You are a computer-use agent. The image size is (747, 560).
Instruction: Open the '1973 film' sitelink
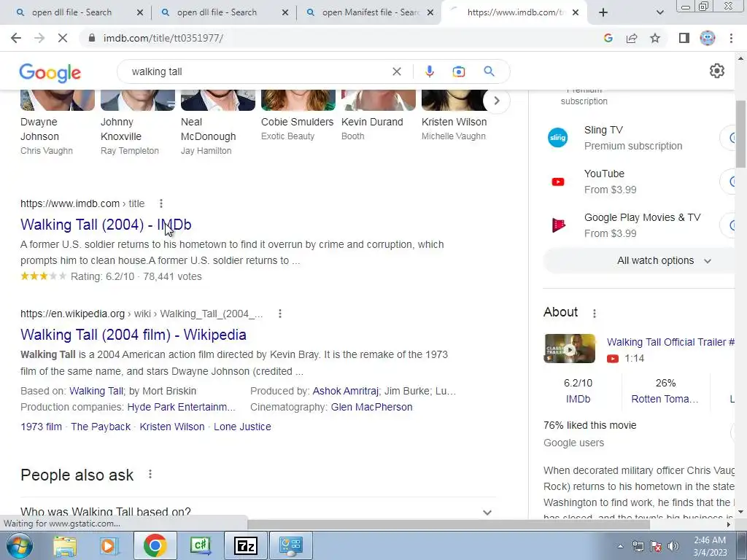coord(41,427)
